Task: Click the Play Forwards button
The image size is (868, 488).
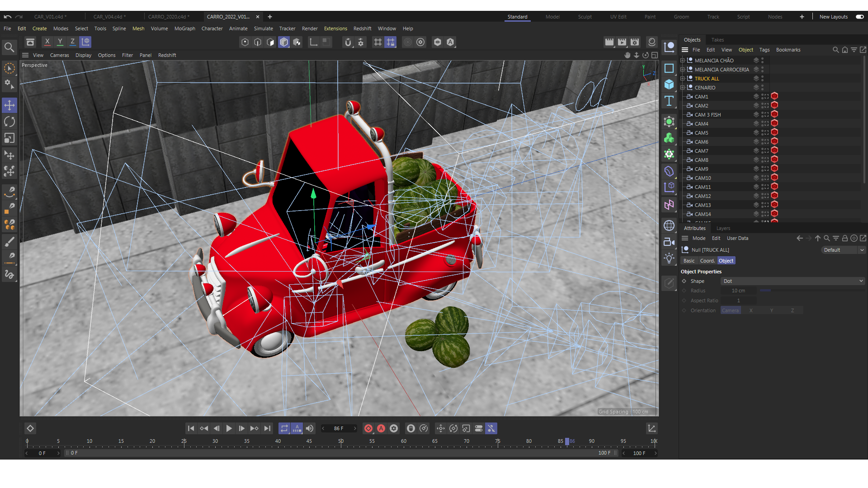Action: click(x=229, y=428)
